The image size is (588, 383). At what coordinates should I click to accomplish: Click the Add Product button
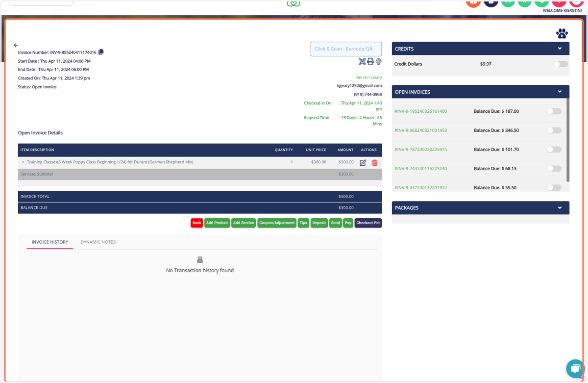pyautogui.click(x=217, y=223)
